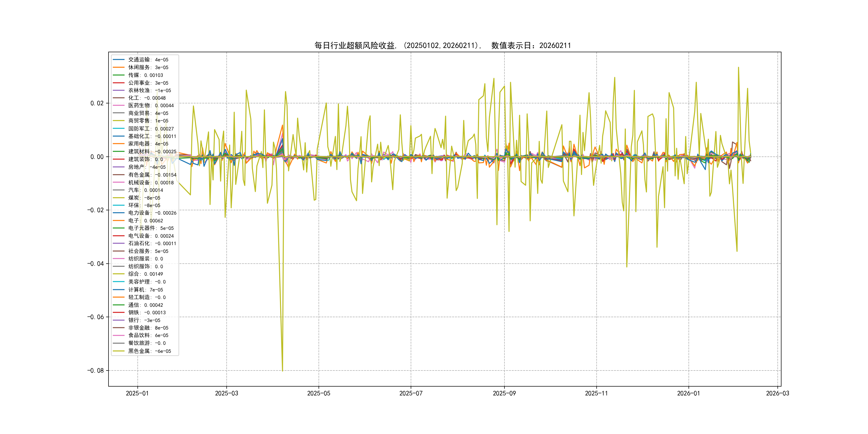Screen dimensions: 868x434
Task: Click the 综合 legend color line
Action: [x=118, y=274]
